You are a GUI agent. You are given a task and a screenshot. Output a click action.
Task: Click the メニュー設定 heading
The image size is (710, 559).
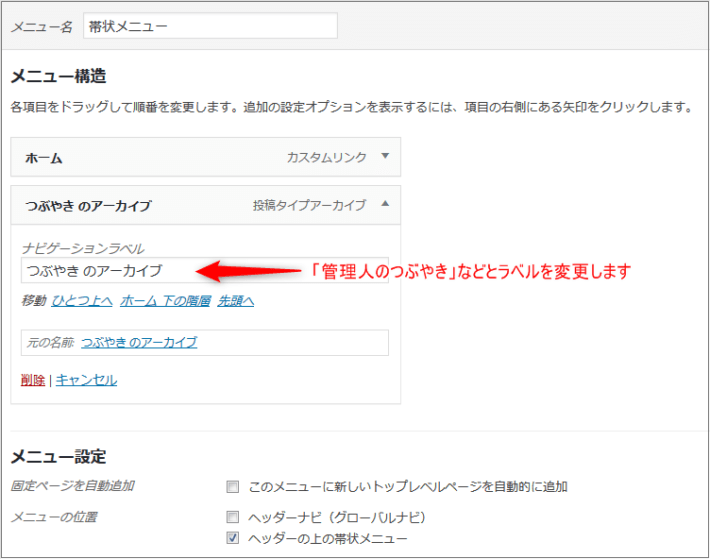[58, 457]
